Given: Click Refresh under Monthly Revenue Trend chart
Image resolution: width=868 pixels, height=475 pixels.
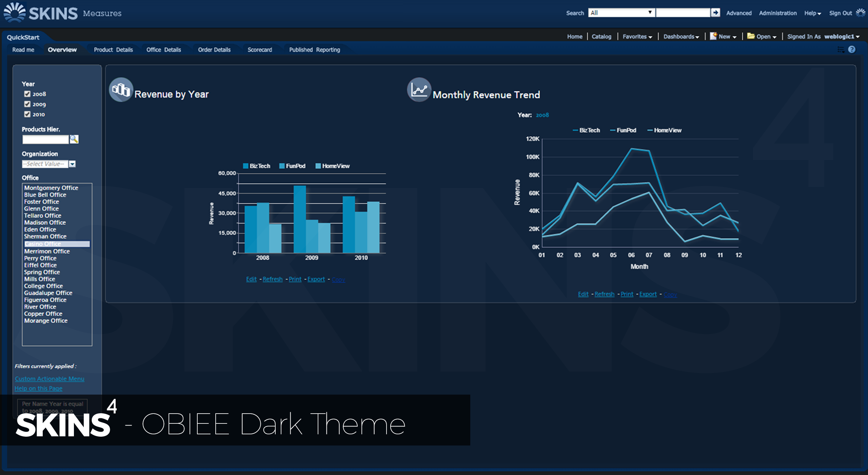Looking at the screenshot, I should [605, 294].
